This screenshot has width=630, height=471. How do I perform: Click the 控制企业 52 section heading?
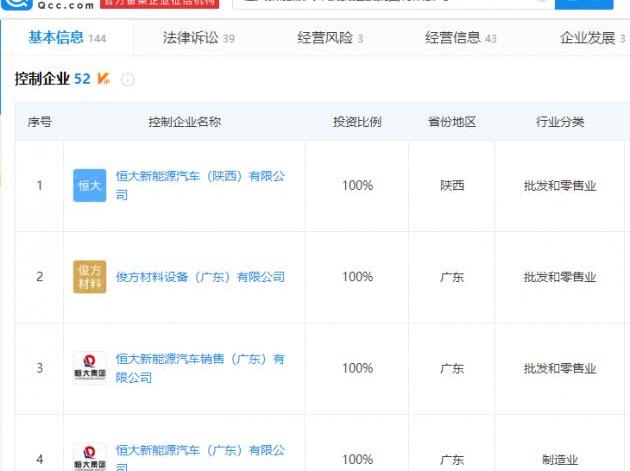click(x=53, y=78)
